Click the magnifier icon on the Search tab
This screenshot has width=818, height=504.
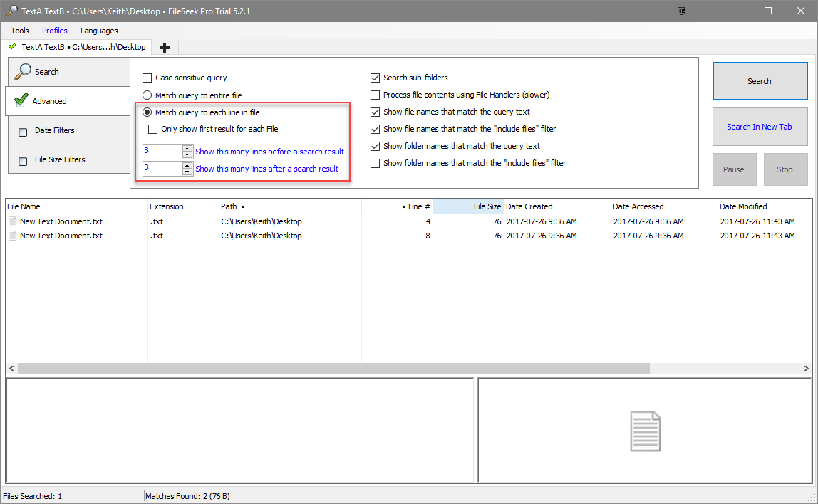24,71
